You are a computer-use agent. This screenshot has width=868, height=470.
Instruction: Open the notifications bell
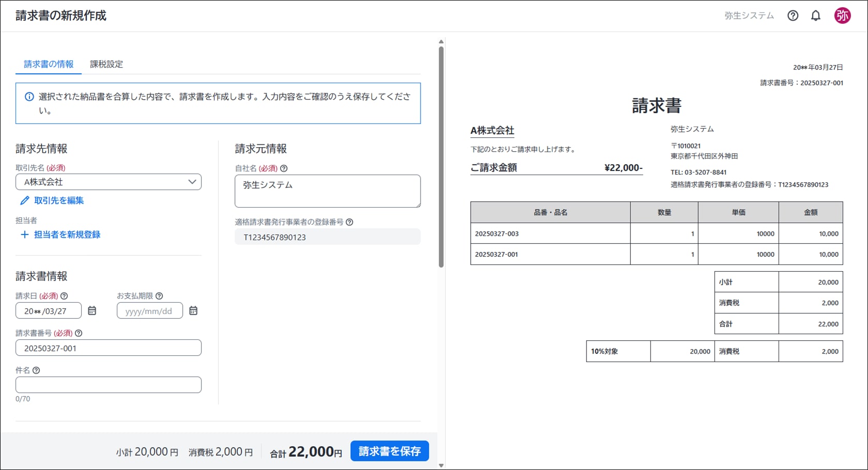(x=815, y=15)
